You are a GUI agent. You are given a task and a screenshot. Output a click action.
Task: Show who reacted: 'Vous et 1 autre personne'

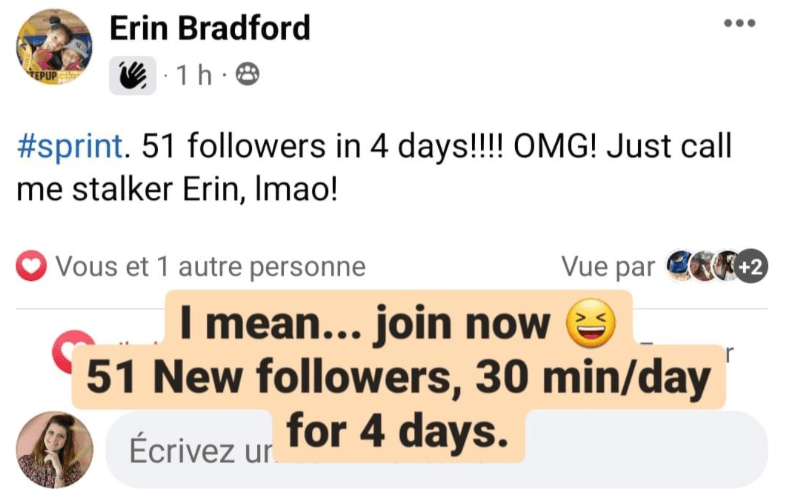click(210, 266)
